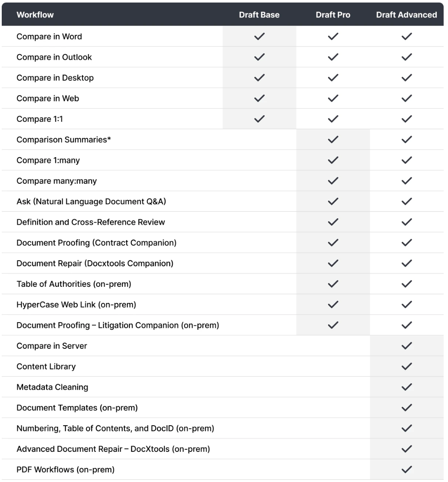Click Draft Advanced checkmark for Content Library
448x482 pixels.
pyautogui.click(x=407, y=367)
